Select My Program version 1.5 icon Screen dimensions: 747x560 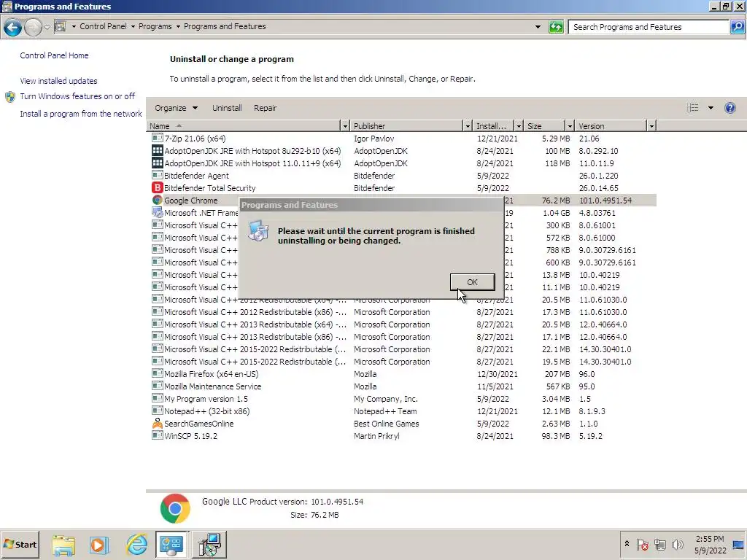[x=158, y=399]
